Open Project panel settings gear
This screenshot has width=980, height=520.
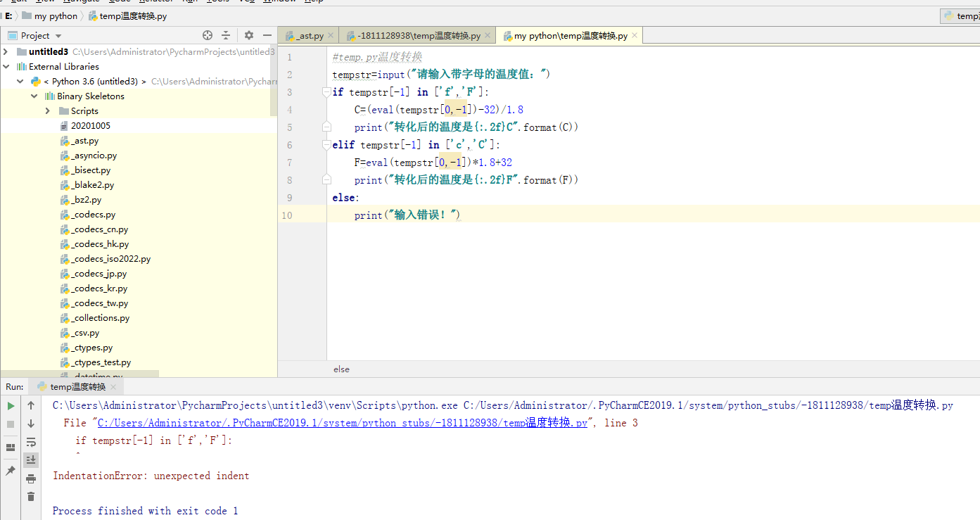249,35
